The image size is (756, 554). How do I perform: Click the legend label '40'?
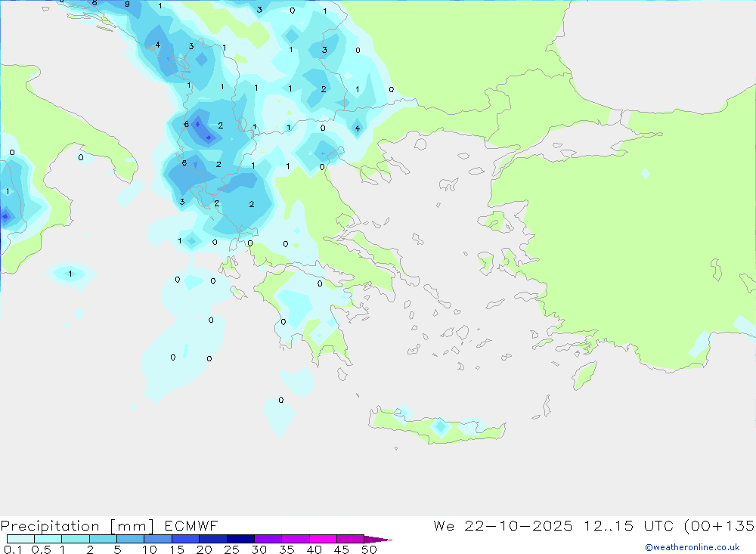pyautogui.click(x=314, y=549)
